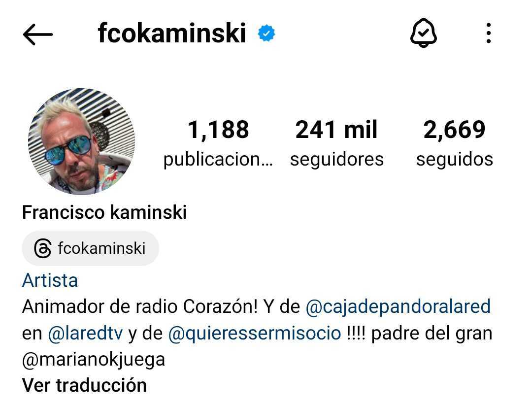Open the 2,669 seguidos list
This screenshot has width=532, height=405.
point(454,143)
